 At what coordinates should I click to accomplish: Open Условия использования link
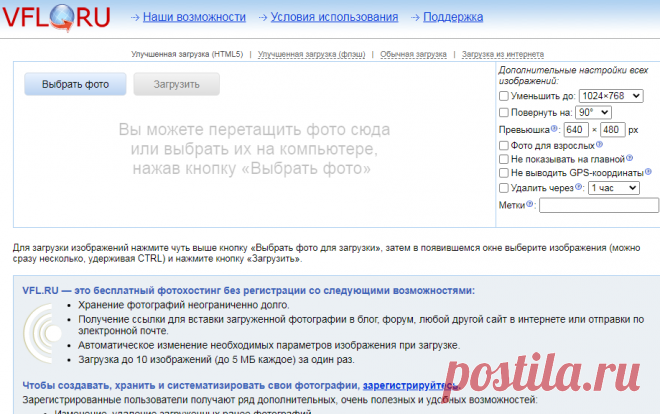pos(334,17)
